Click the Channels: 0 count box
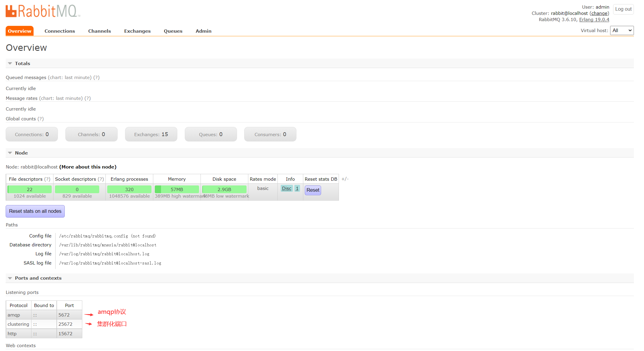 click(x=91, y=134)
